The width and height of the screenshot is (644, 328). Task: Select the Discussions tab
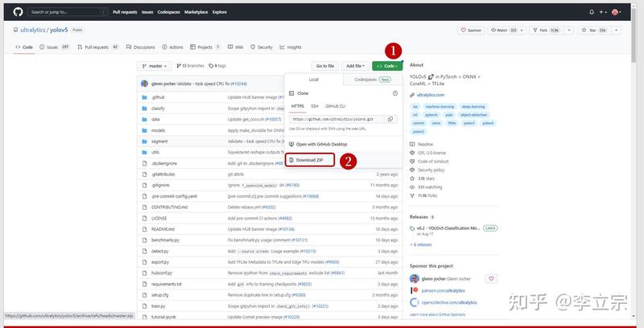(140, 47)
